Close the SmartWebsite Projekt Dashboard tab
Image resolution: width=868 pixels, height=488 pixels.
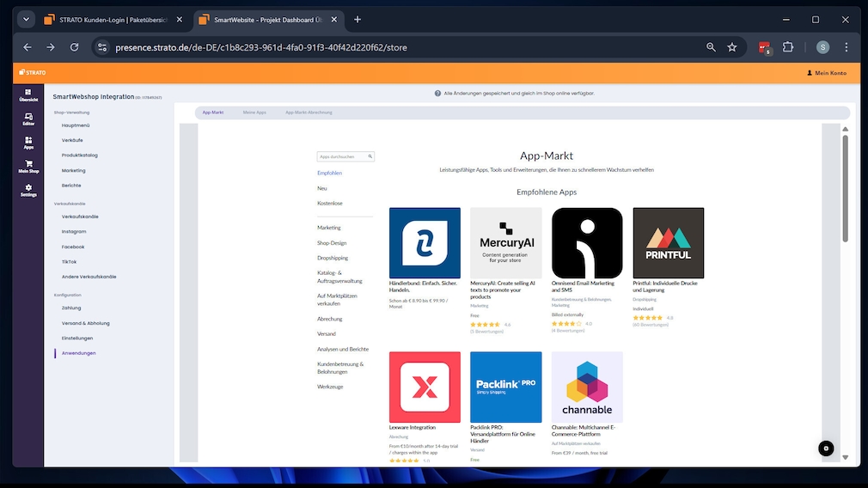click(x=333, y=20)
